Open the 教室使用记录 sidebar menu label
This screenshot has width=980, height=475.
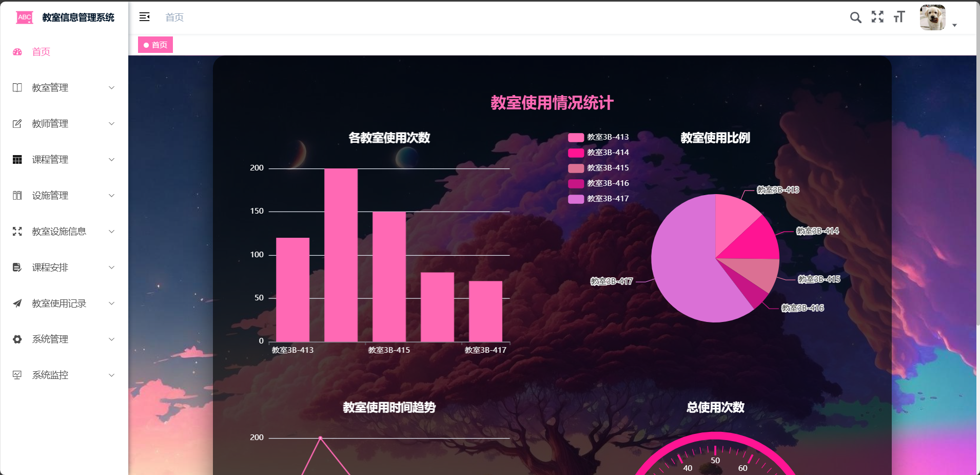click(59, 303)
